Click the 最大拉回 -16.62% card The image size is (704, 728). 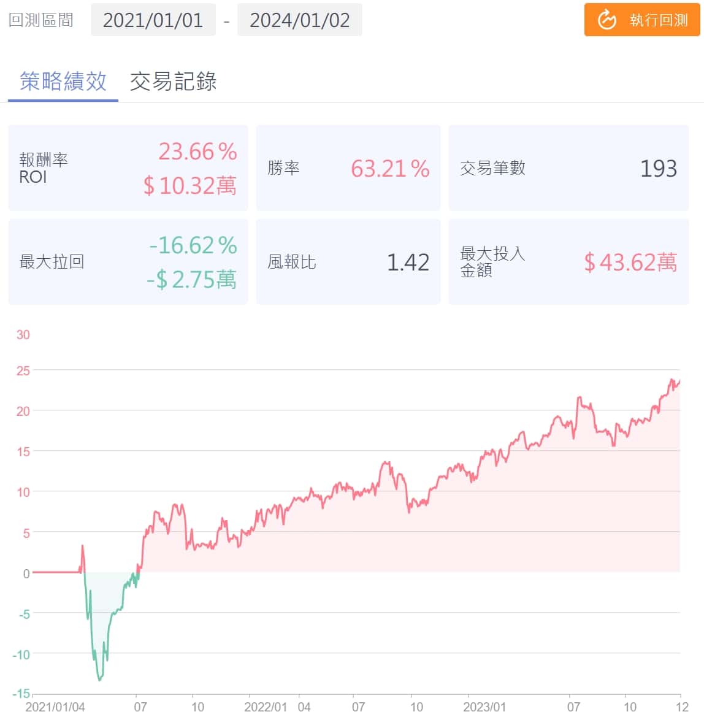(x=128, y=262)
